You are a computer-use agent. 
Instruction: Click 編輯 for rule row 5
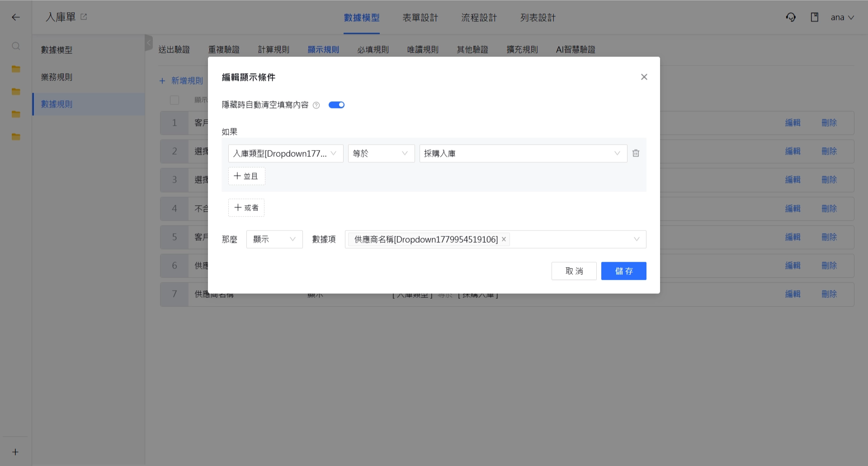click(x=793, y=237)
